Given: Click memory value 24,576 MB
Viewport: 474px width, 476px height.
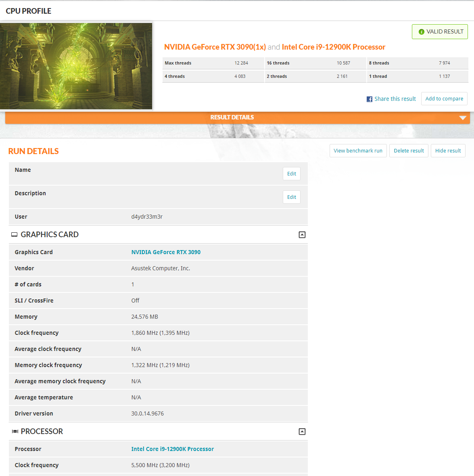Looking at the screenshot, I should pyautogui.click(x=144, y=317).
